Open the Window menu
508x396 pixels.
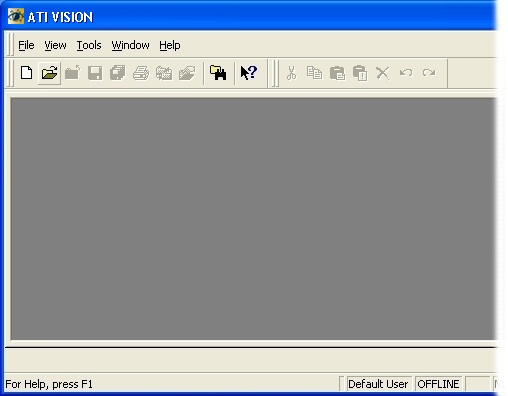pyautogui.click(x=130, y=45)
